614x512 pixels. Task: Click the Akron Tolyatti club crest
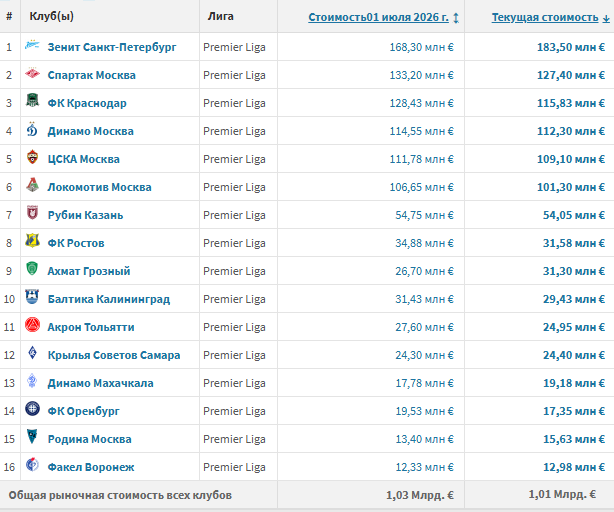[32, 325]
